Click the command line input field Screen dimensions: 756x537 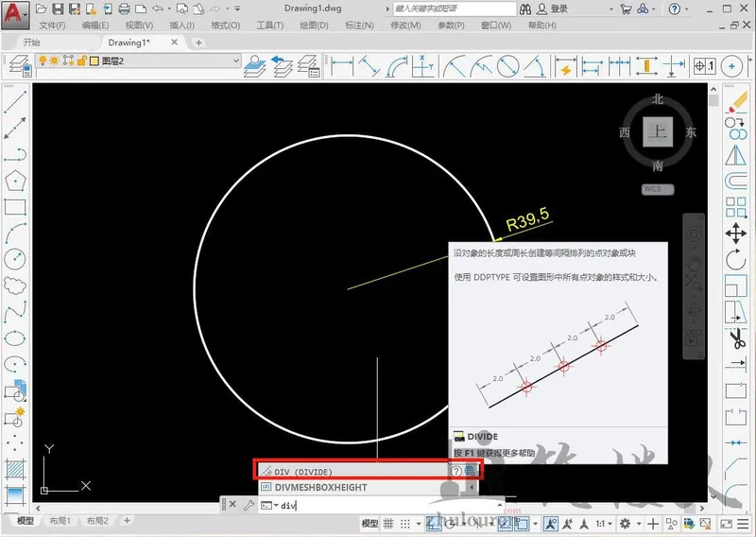387,505
